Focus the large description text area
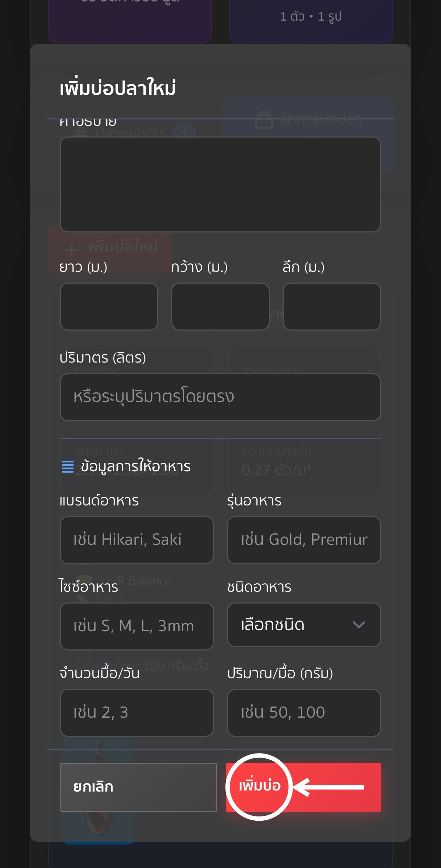441x868 pixels. pos(220,184)
